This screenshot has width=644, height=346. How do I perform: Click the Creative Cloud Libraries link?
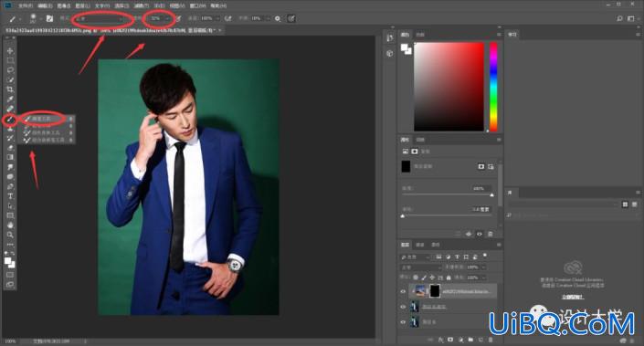[x=573, y=297]
